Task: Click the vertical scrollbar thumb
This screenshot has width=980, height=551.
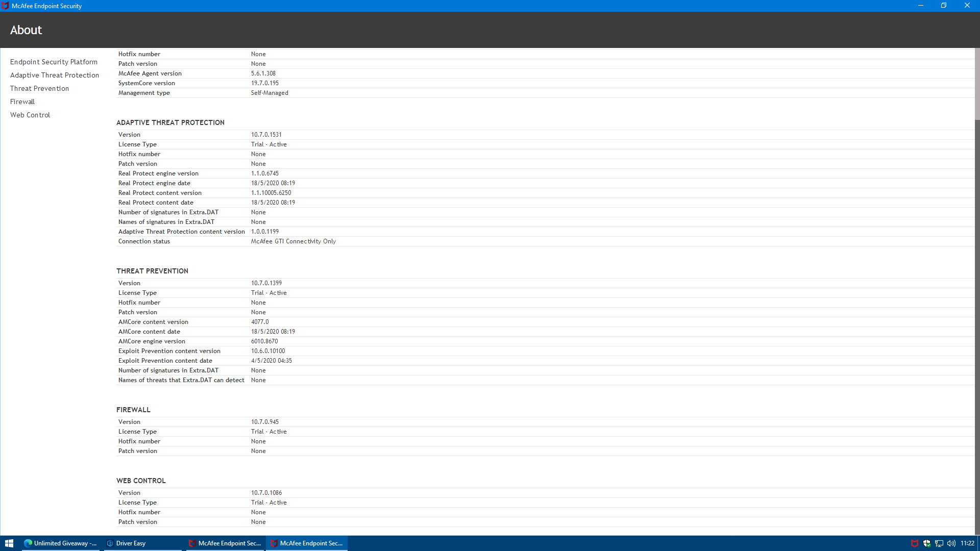Action: [977, 84]
